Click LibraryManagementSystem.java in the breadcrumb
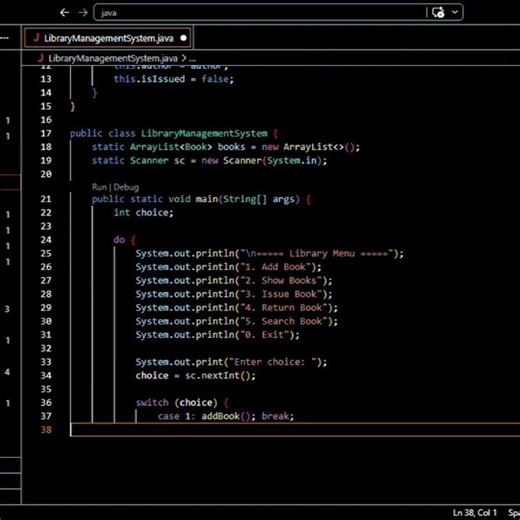 113,58
